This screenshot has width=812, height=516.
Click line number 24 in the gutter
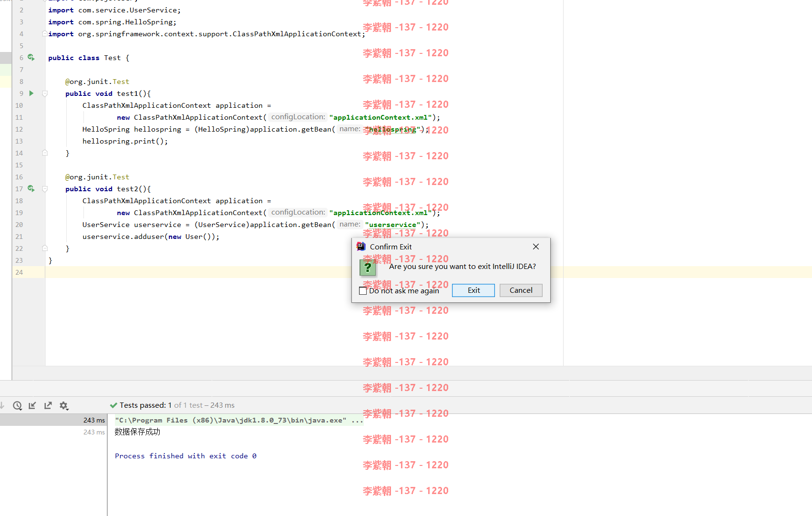tap(19, 272)
